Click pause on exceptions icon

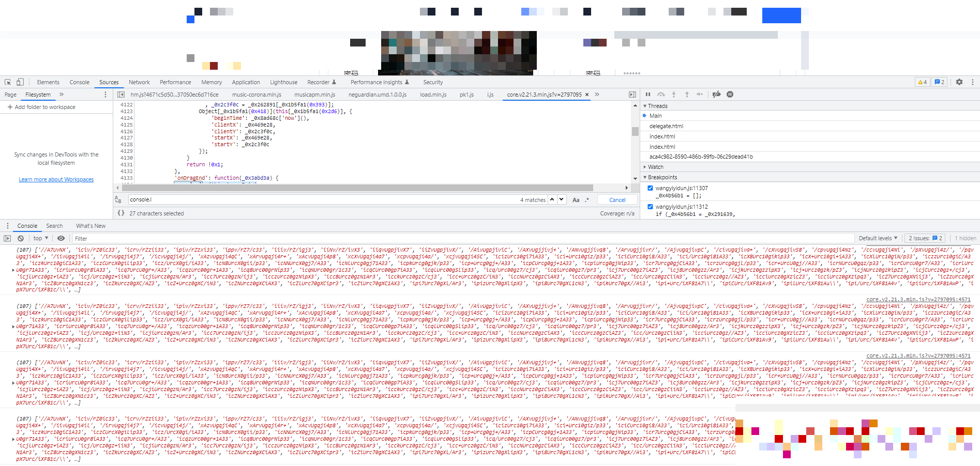[730, 95]
